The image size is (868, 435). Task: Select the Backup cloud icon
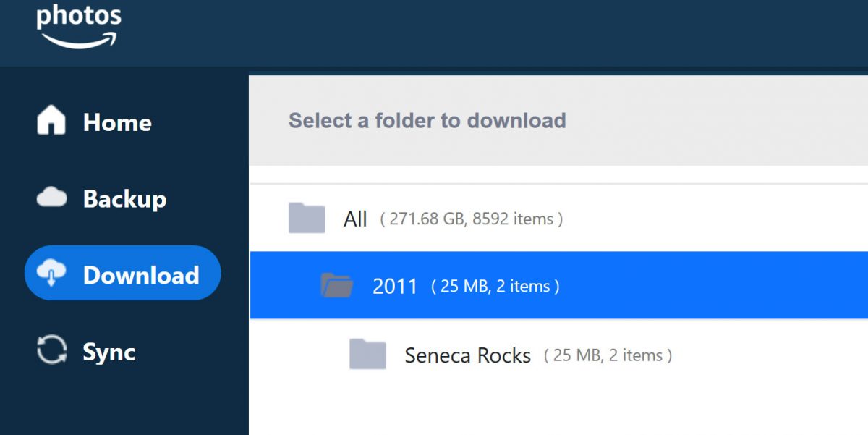53,198
